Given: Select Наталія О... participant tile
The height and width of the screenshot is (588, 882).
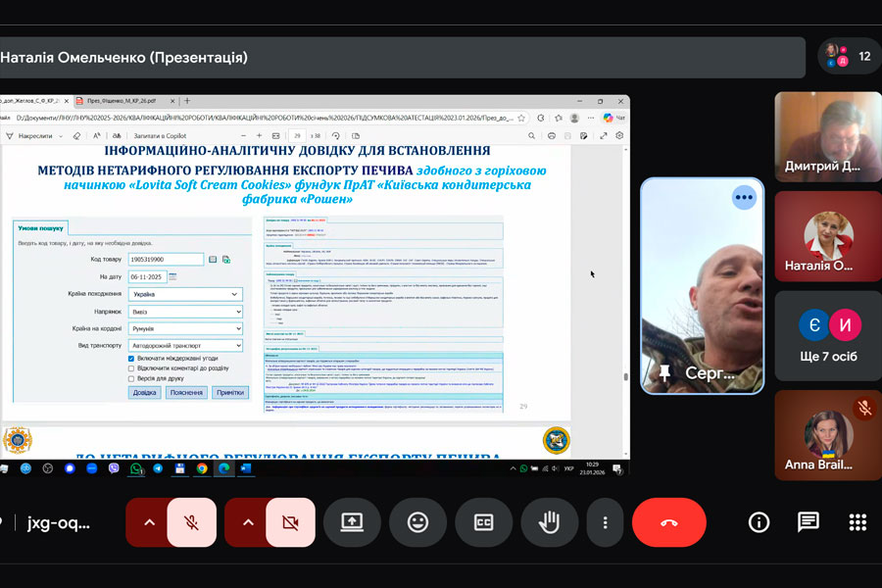Looking at the screenshot, I should (x=828, y=236).
